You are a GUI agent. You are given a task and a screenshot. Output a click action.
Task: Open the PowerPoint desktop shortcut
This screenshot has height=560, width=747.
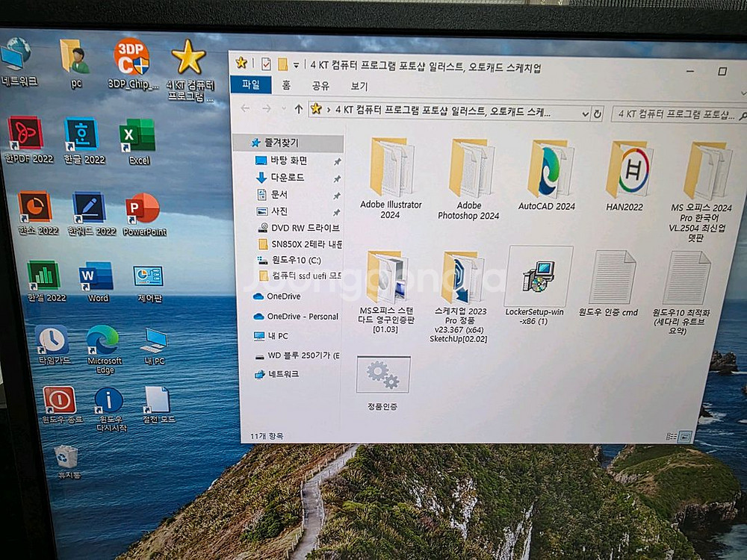click(144, 214)
